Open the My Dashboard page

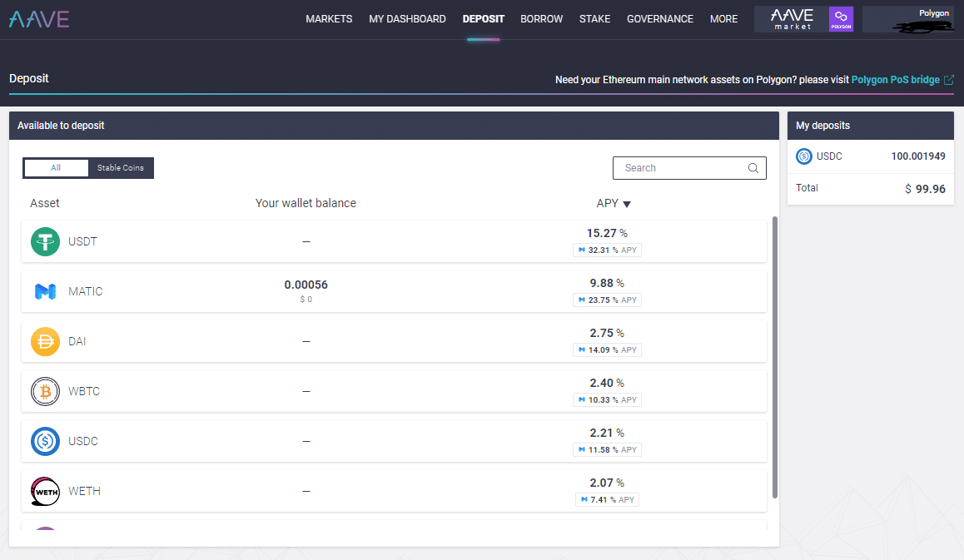[x=407, y=19]
